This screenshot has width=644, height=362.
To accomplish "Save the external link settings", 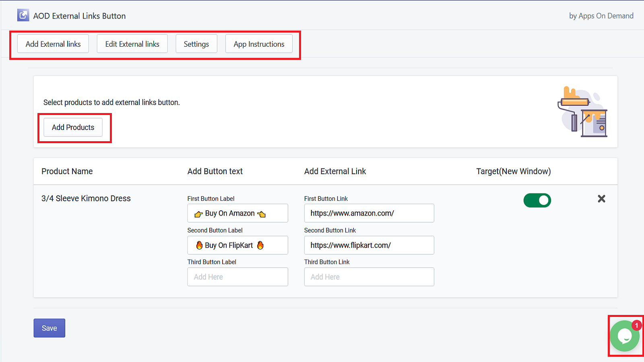I will coord(49,328).
